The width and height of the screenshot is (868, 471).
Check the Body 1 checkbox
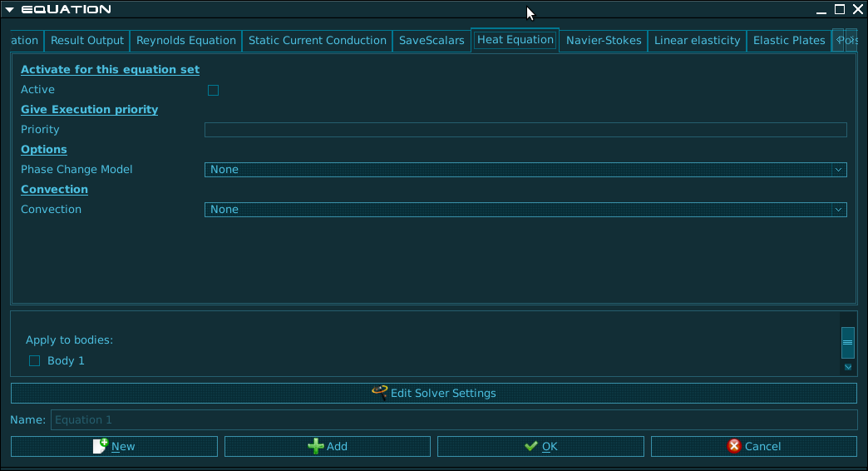(34, 361)
